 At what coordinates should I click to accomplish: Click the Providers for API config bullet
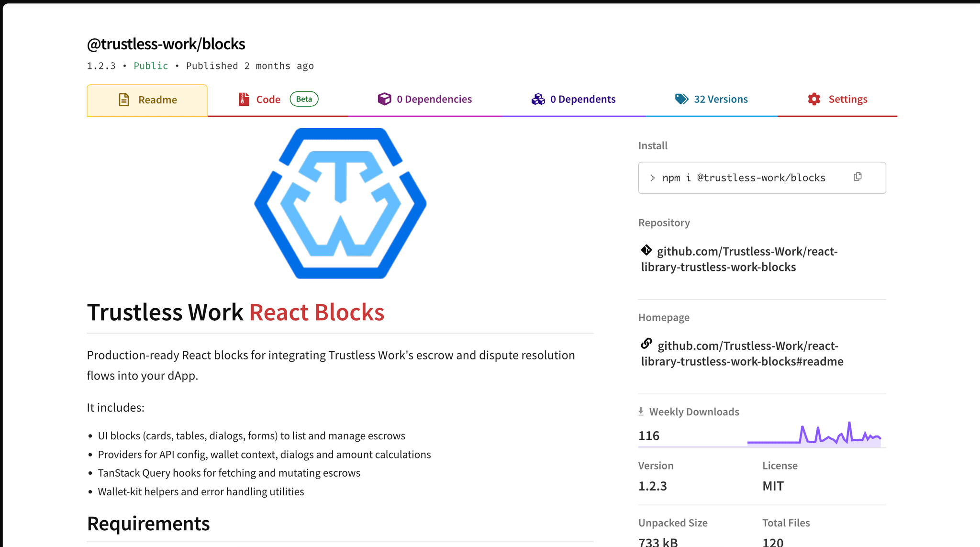pos(264,455)
